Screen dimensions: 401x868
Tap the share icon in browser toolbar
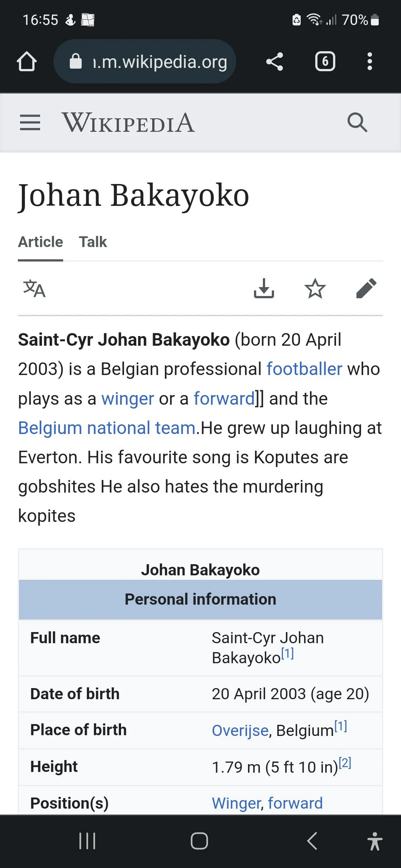point(274,61)
